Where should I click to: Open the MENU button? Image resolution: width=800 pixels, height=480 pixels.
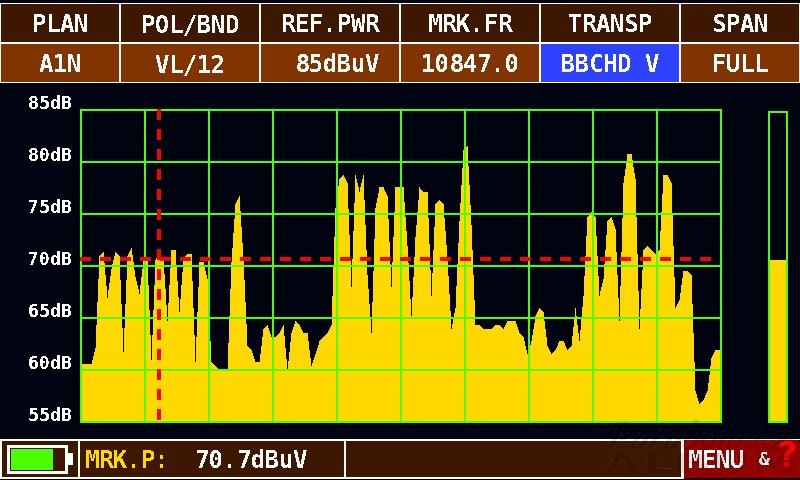(x=716, y=460)
